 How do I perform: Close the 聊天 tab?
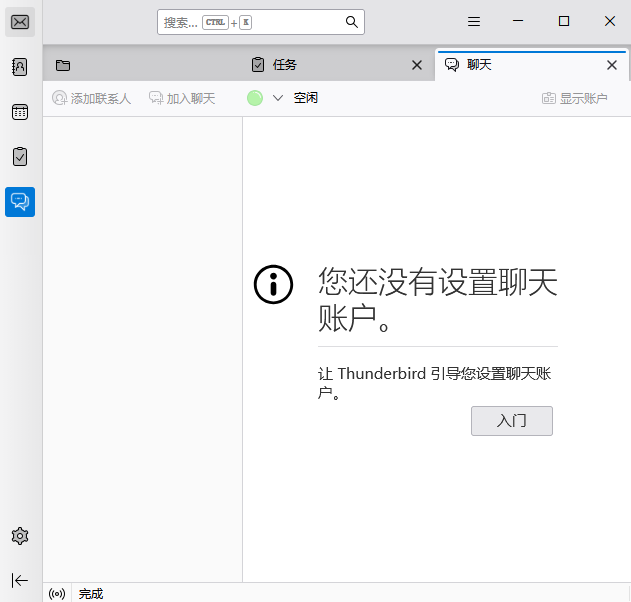(x=612, y=65)
